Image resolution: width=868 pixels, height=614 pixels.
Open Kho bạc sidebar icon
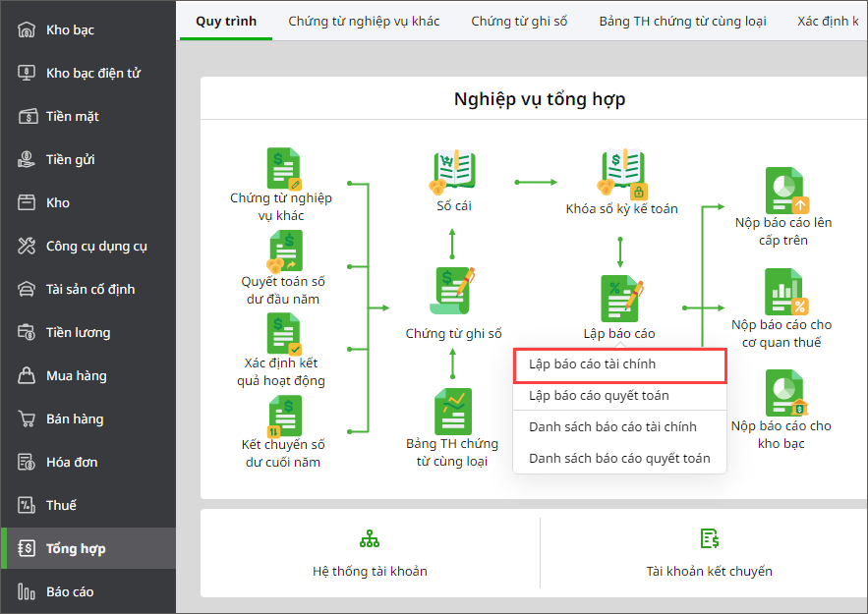26,29
